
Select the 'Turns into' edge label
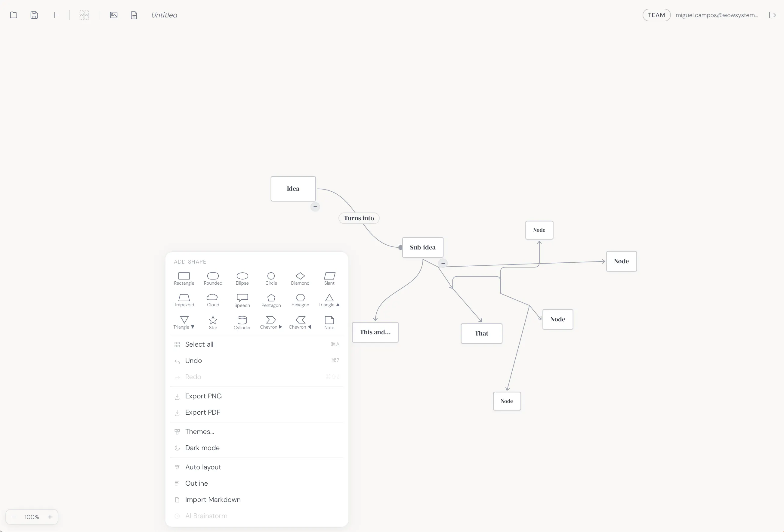[359, 218]
